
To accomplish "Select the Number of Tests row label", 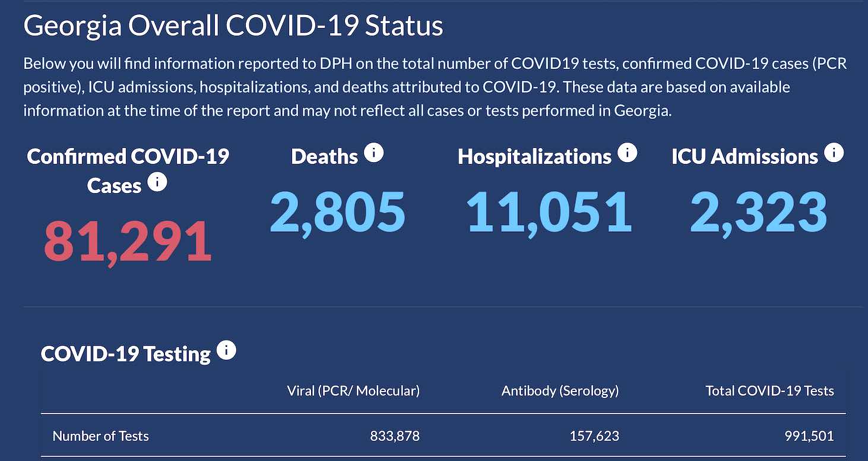I will [100, 436].
